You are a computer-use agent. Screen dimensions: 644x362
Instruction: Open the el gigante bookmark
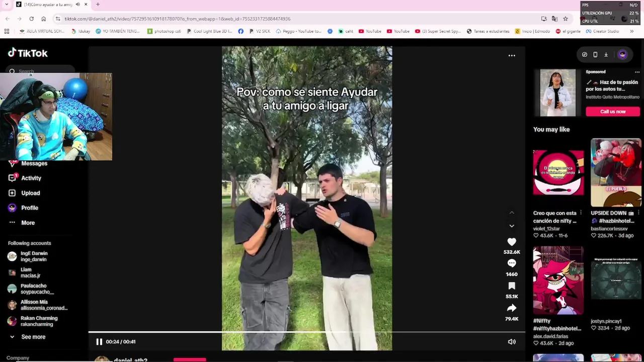click(x=568, y=31)
